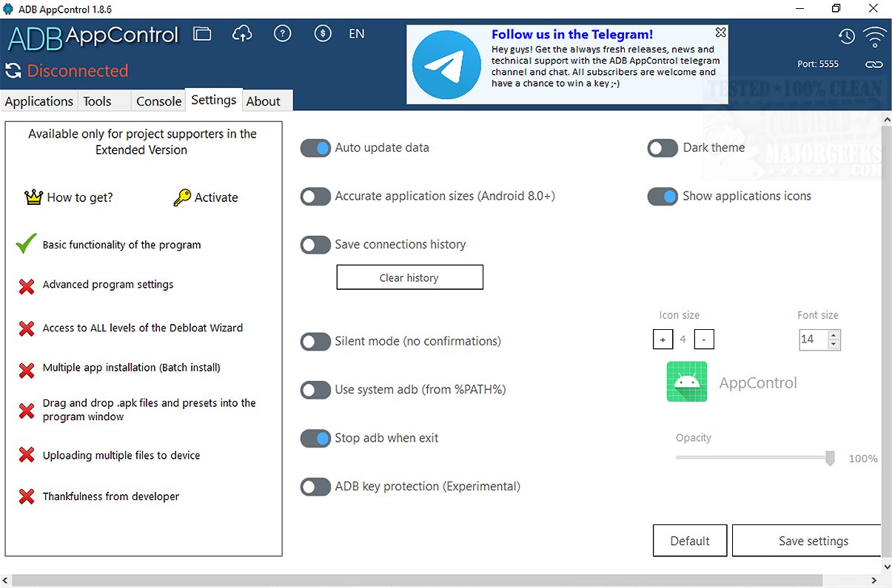Click the Port: 5555 text

818,64
